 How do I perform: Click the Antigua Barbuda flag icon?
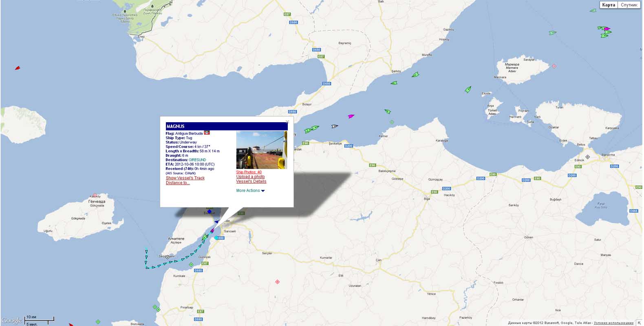point(207,133)
